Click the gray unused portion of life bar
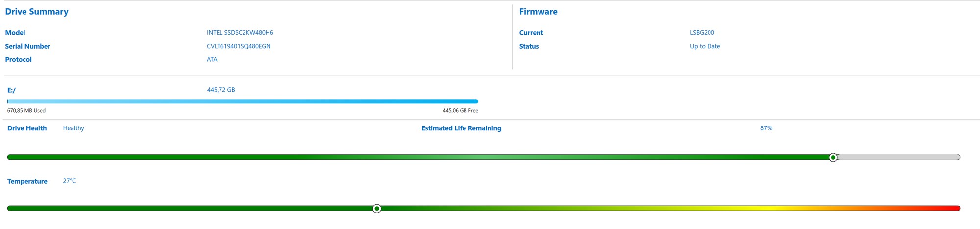 tap(899, 157)
